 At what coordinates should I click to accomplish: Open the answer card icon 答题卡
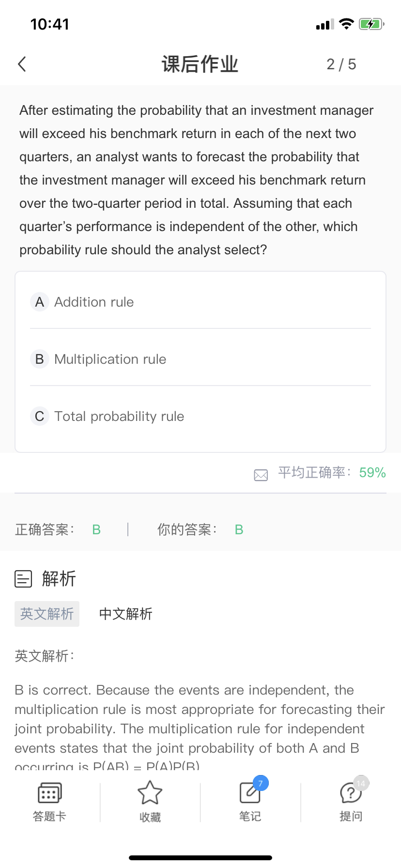tap(49, 793)
